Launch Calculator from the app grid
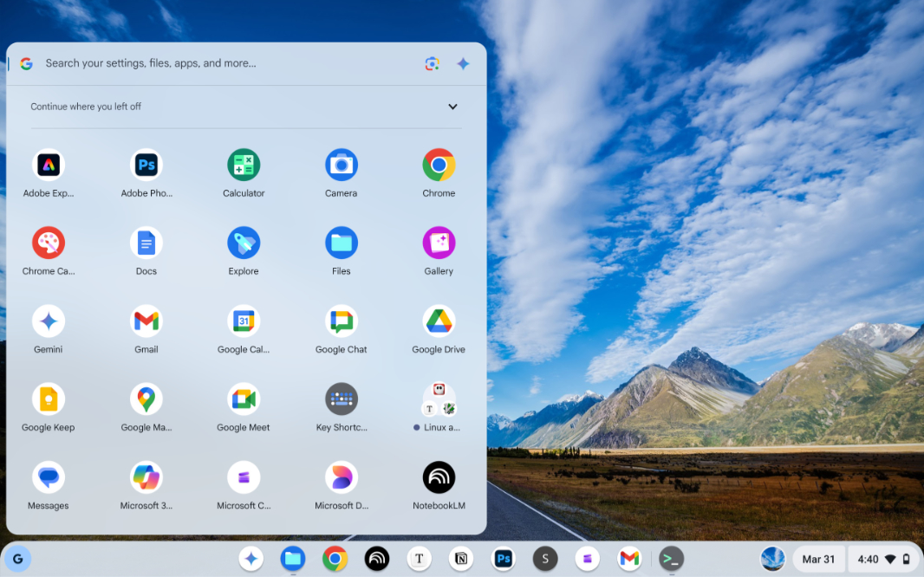Screen dimensions: 924x577 pos(244,165)
